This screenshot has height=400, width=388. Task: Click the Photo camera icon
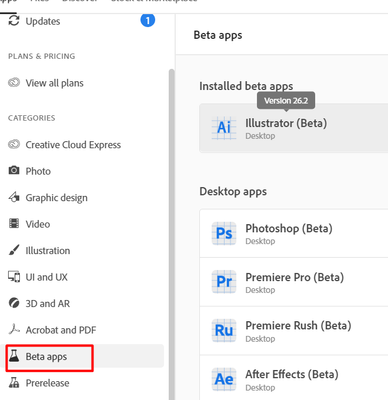point(14,171)
